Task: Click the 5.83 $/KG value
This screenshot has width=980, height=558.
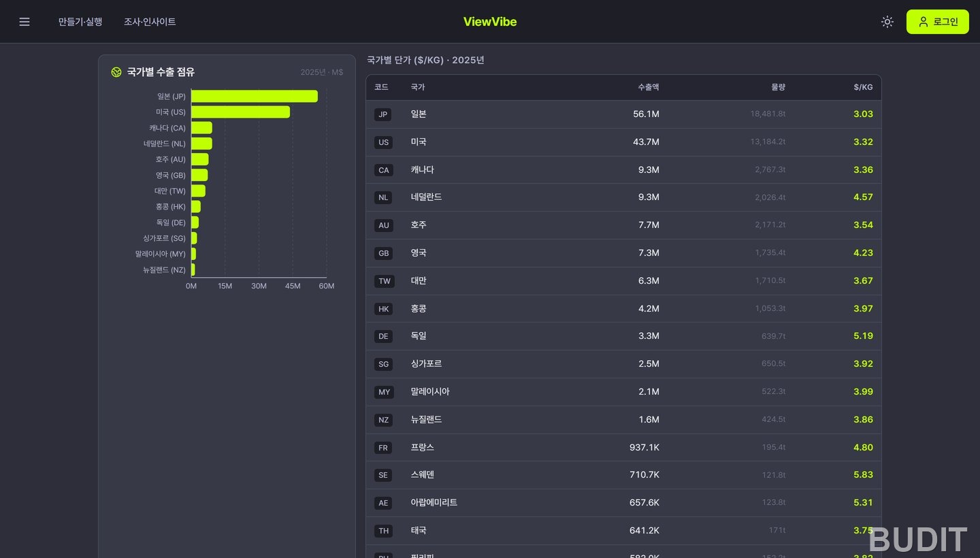Action: [x=863, y=475]
